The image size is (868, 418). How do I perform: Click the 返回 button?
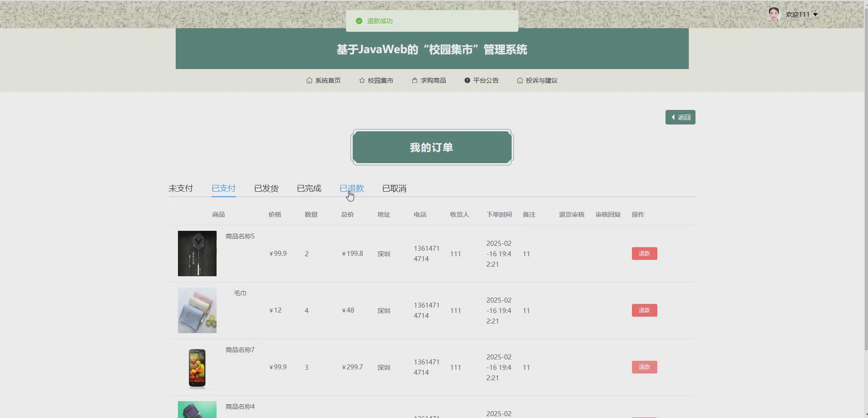click(681, 117)
